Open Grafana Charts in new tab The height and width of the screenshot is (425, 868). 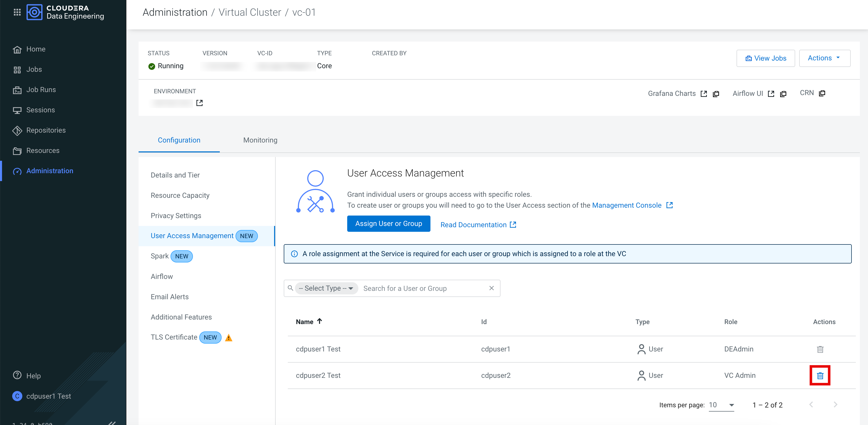(x=704, y=94)
